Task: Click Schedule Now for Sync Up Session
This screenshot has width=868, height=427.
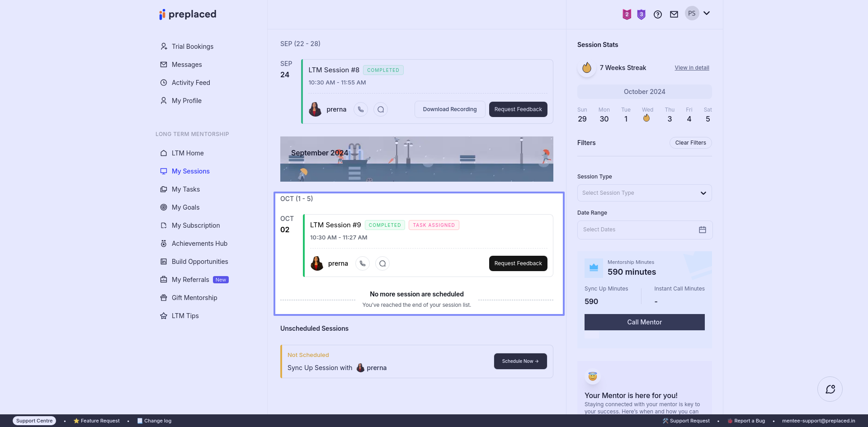Action: click(x=520, y=361)
